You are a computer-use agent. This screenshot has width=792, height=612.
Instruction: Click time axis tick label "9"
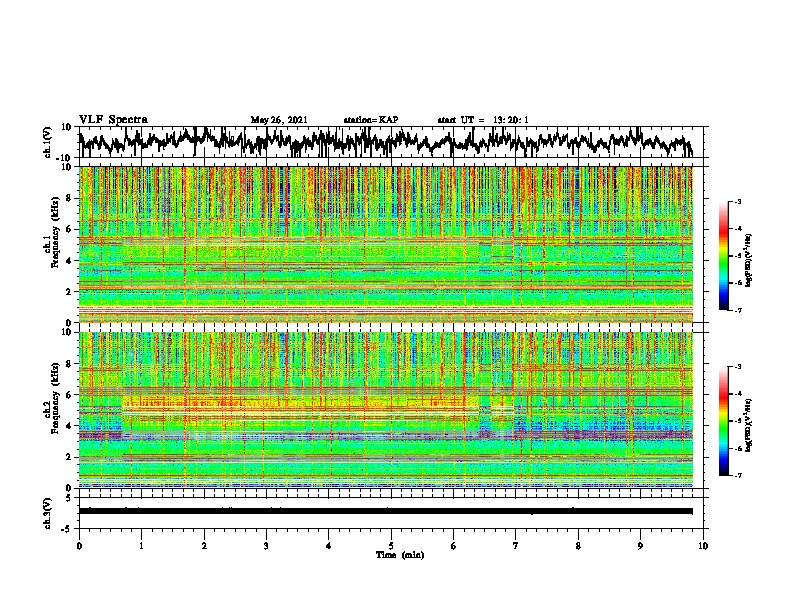point(640,546)
